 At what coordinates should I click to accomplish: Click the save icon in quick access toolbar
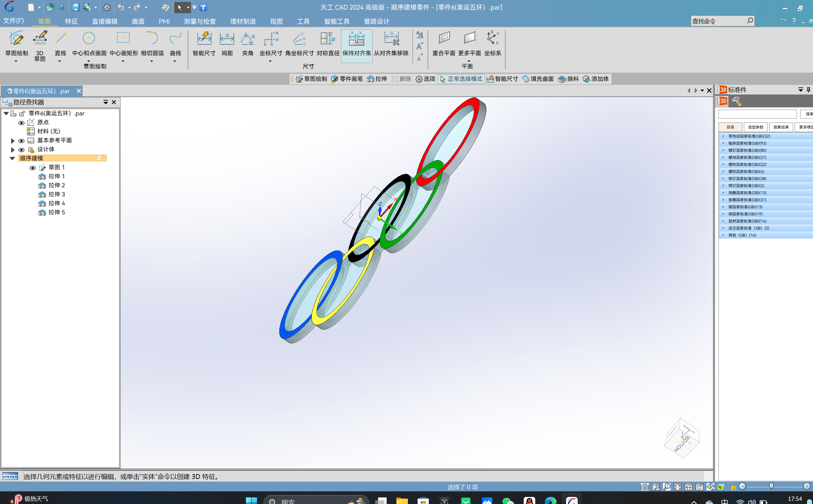point(76,7)
